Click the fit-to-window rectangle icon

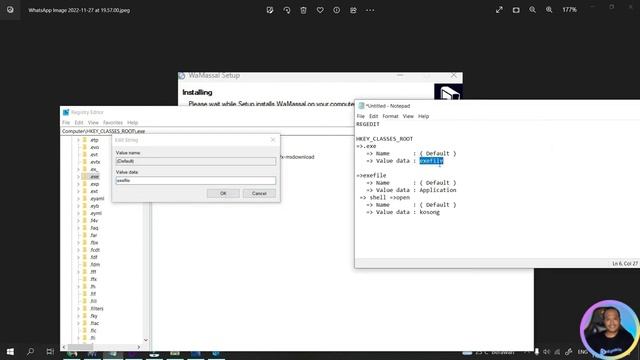(x=516, y=10)
